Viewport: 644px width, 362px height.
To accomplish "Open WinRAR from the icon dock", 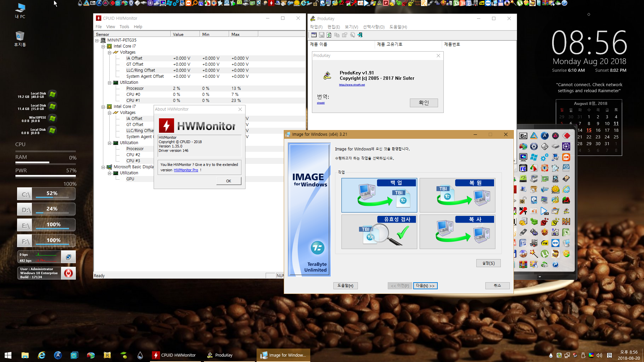I will (523, 264).
